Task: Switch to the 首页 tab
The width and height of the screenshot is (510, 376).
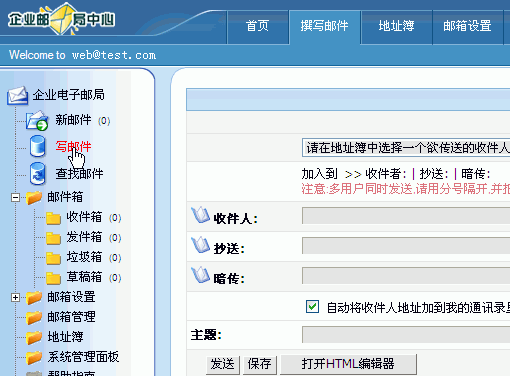Action: tap(257, 26)
